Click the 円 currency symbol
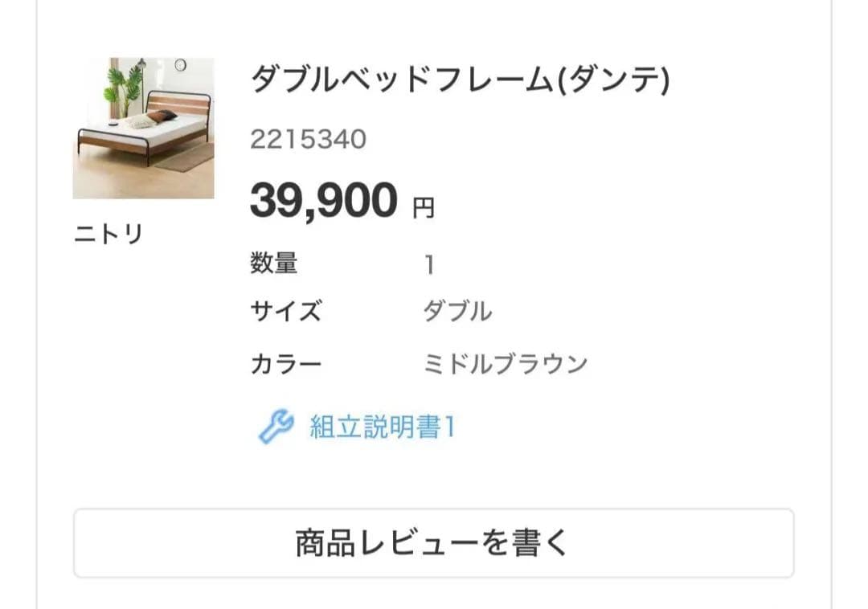Screen dimensions: 868x609 pos(423,209)
